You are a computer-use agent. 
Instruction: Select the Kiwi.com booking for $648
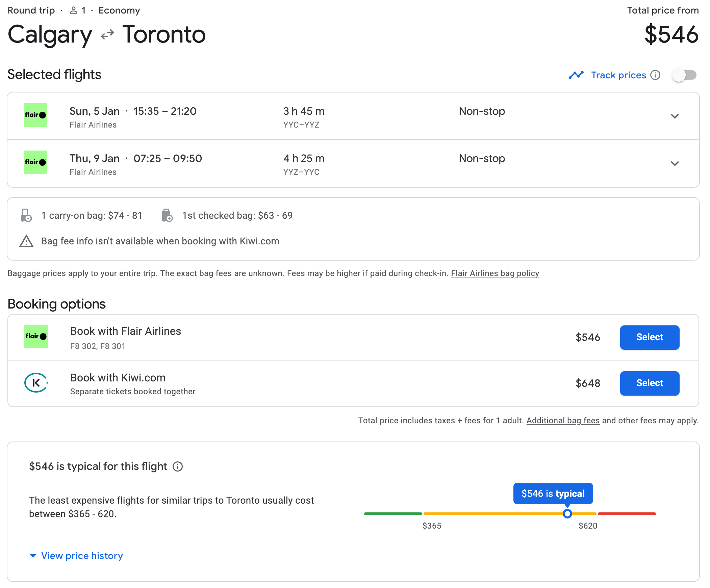(x=650, y=383)
